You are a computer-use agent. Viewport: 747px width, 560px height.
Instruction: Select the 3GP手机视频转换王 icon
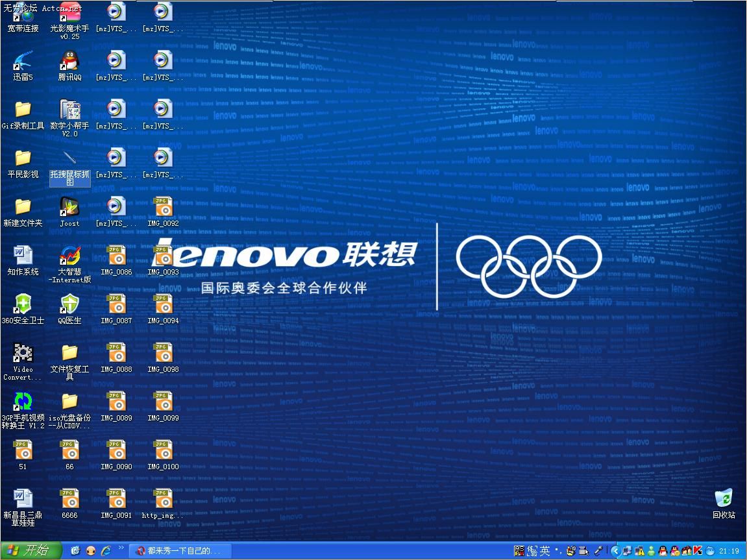tap(23, 411)
